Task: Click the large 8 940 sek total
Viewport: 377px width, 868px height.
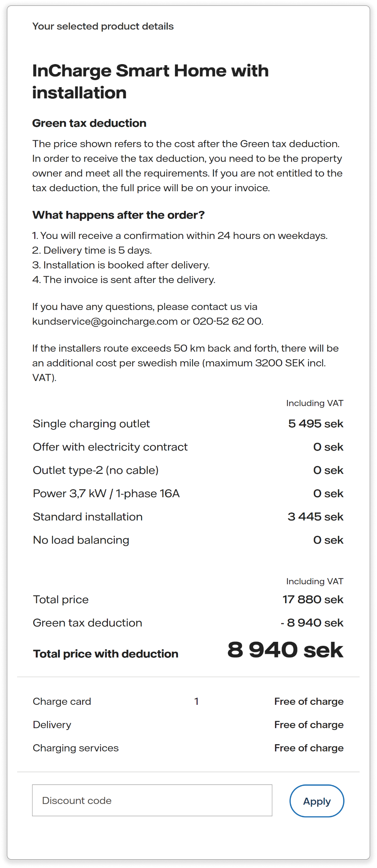Action: pyautogui.click(x=285, y=650)
